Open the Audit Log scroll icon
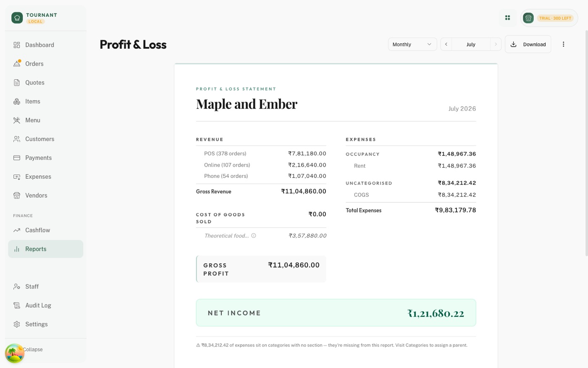 [17, 305]
